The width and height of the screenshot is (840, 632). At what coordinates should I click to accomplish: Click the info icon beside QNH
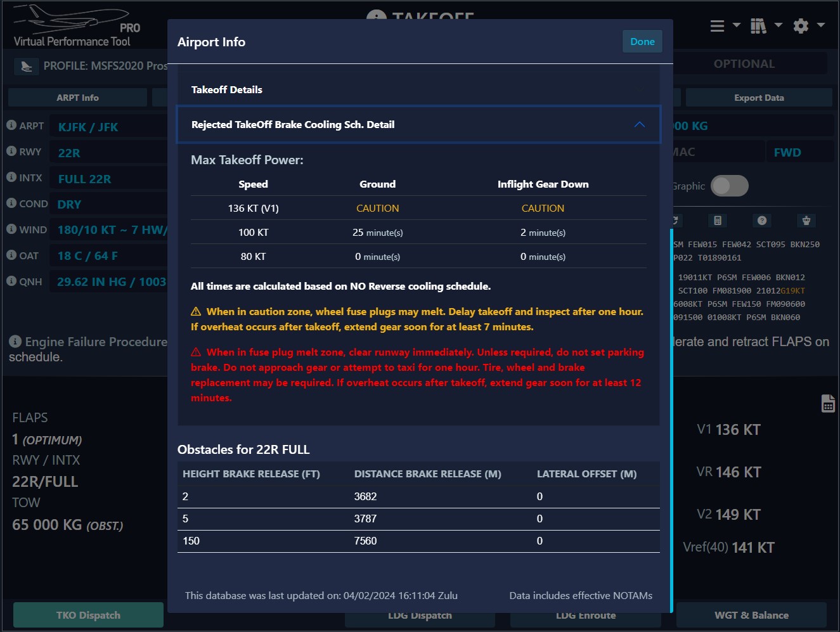[x=11, y=281]
